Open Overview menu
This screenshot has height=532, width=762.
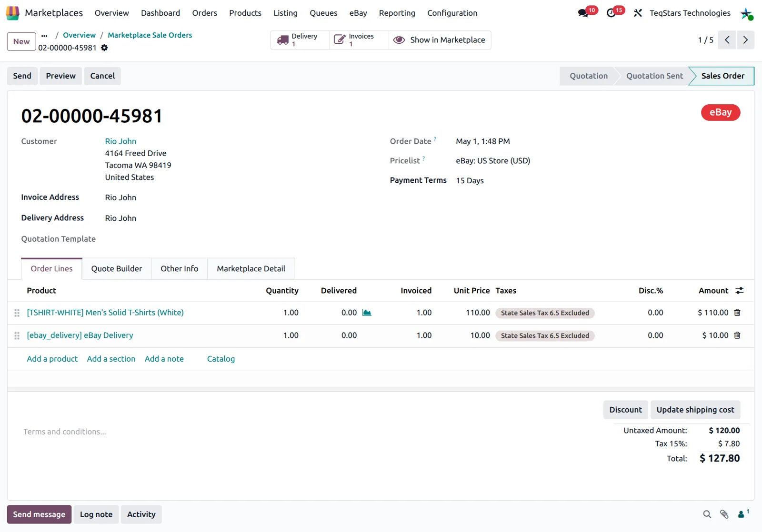(x=111, y=13)
